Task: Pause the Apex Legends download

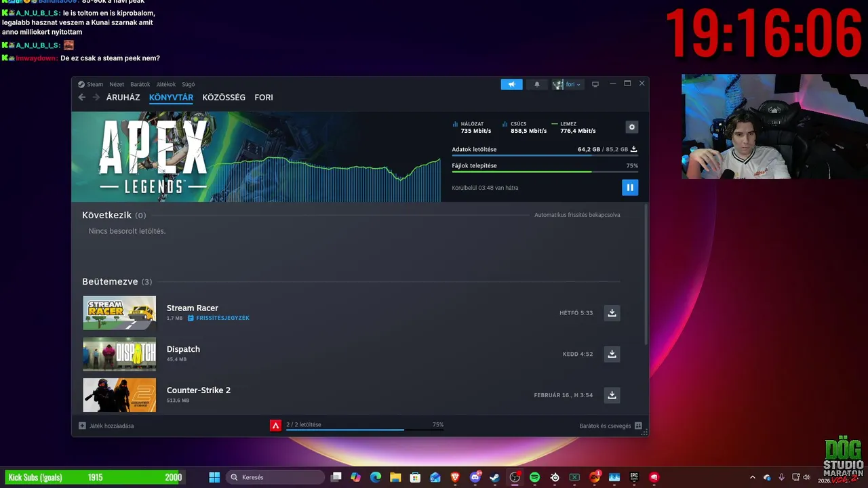Action: point(630,188)
